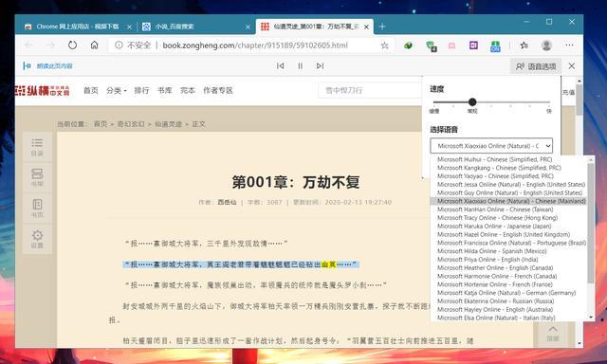Click the site search box

tap(370, 90)
